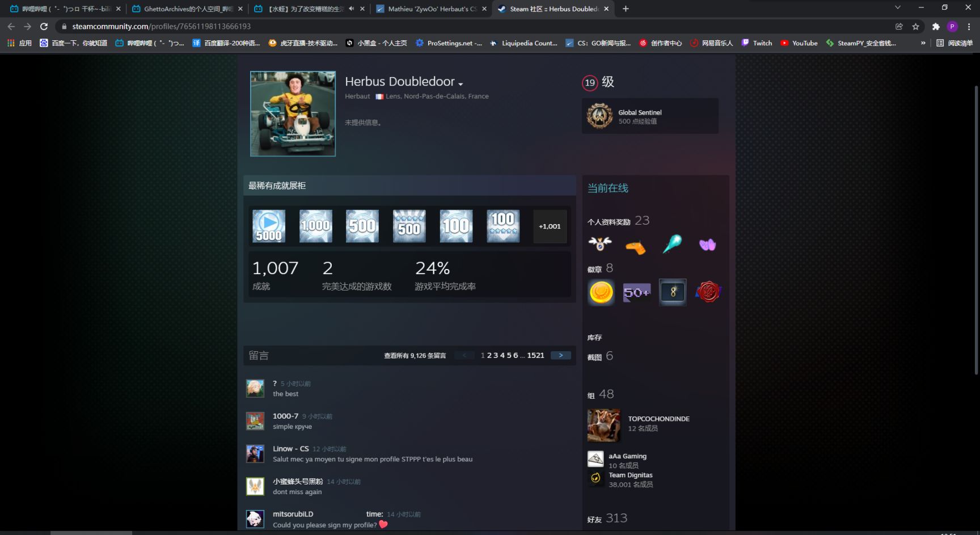
Task: Open the 组 48 groups link
Action: pyautogui.click(x=601, y=394)
